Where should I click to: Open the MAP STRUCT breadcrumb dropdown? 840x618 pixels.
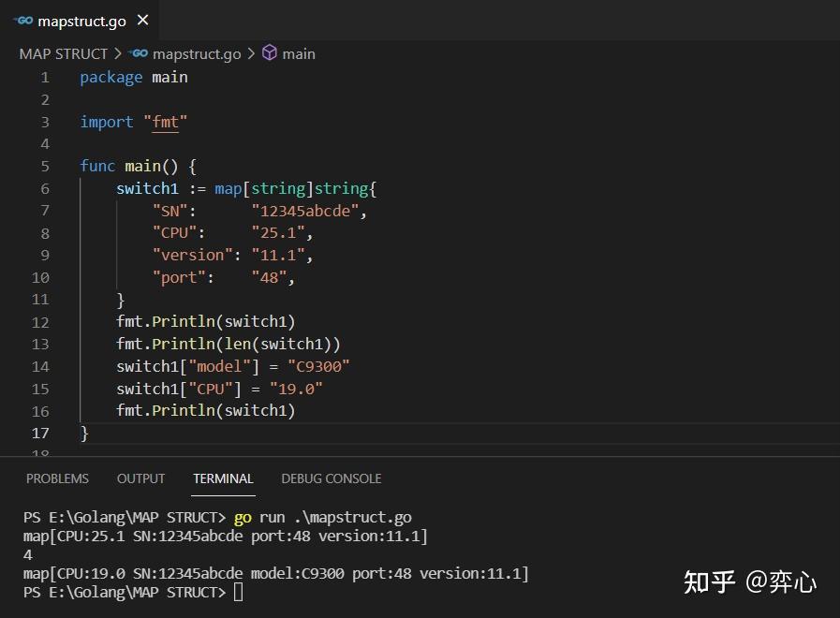coord(64,53)
